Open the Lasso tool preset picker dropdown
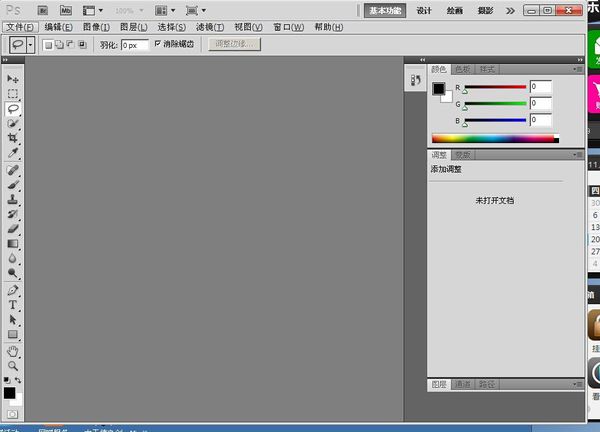 (x=31, y=45)
